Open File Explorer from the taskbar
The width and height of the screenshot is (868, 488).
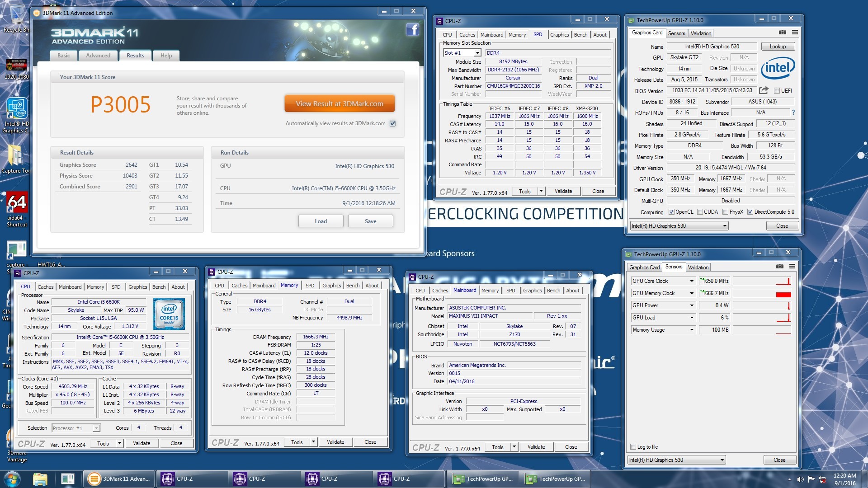pyautogui.click(x=40, y=479)
